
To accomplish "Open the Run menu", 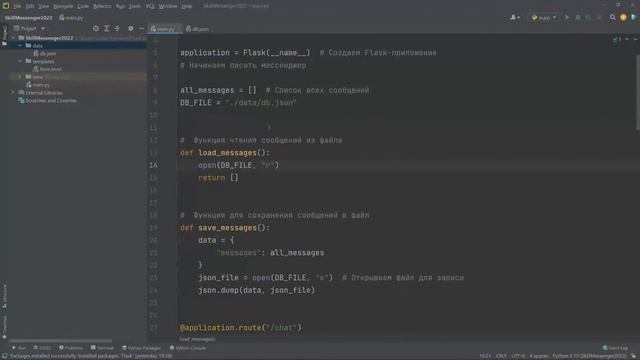I will tap(120, 6).
